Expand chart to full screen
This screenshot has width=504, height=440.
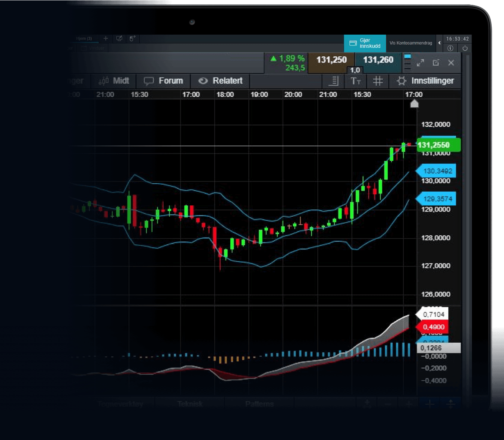[420, 63]
